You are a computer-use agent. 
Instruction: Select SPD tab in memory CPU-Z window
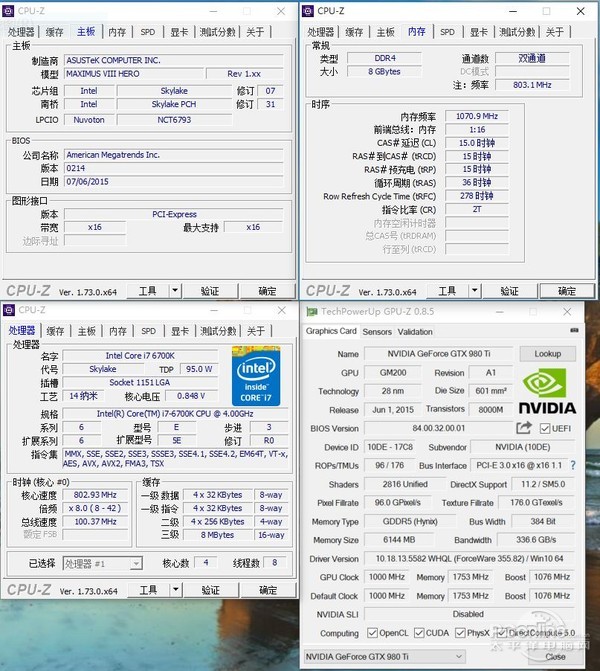point(447,32)
